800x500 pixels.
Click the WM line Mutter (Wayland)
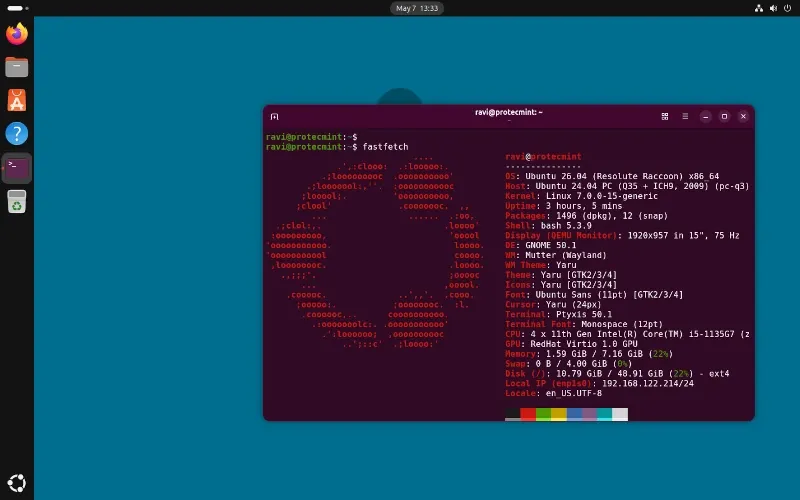click(556, 255)
